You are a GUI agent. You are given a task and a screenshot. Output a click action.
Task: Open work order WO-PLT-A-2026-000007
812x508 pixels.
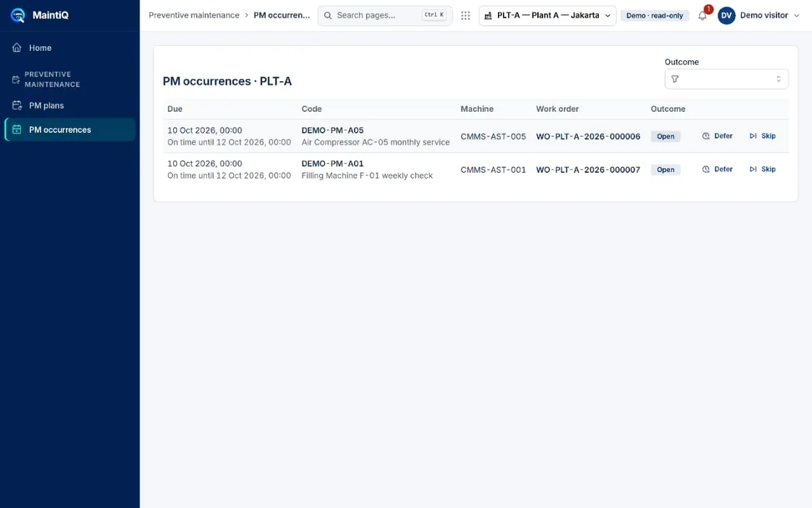[588, 169]
